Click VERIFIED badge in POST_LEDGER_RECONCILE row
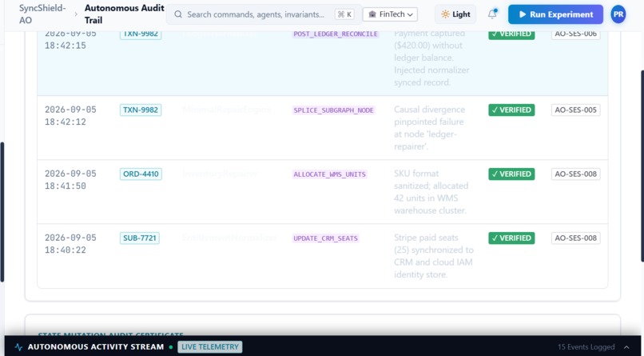644x356 pixels. [511, 34]
